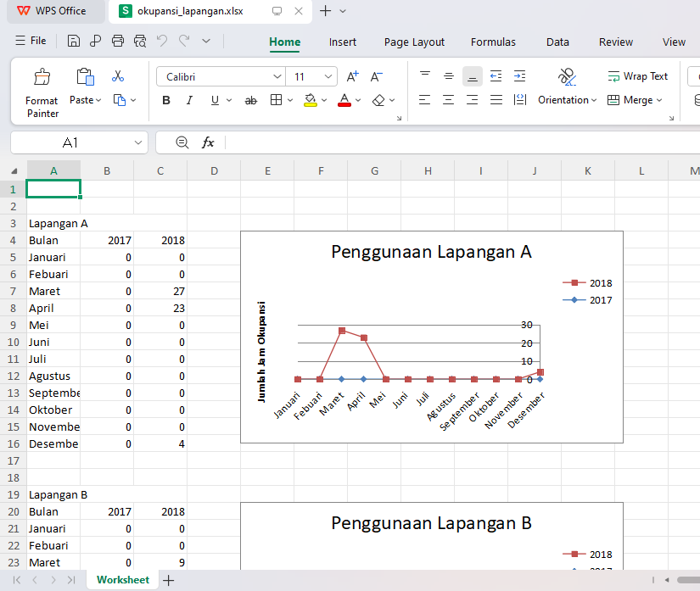Image resolution: width=700 pixels, height=591 pixels.
Task: Click the Distributed alignment icon
Action: coord(519,100)
